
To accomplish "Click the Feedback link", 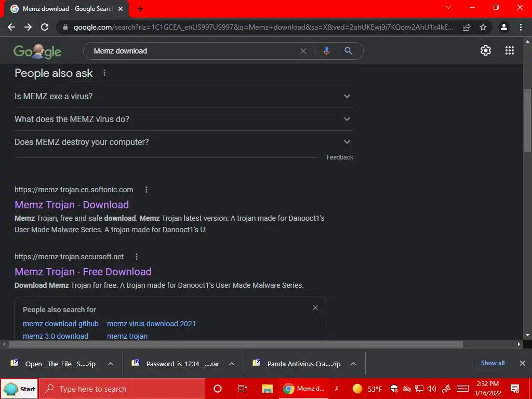I will (340, 157).
